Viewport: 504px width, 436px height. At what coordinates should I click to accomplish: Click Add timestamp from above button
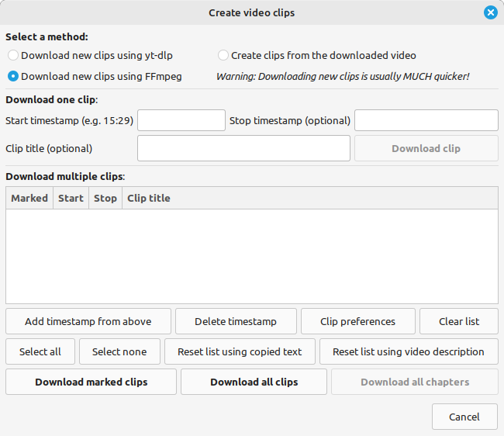coord(88,321)
